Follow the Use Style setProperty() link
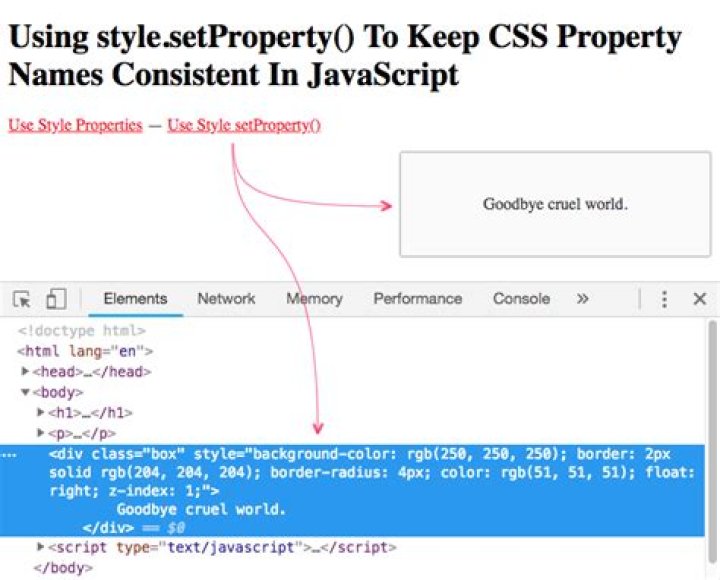 [244, 125]
